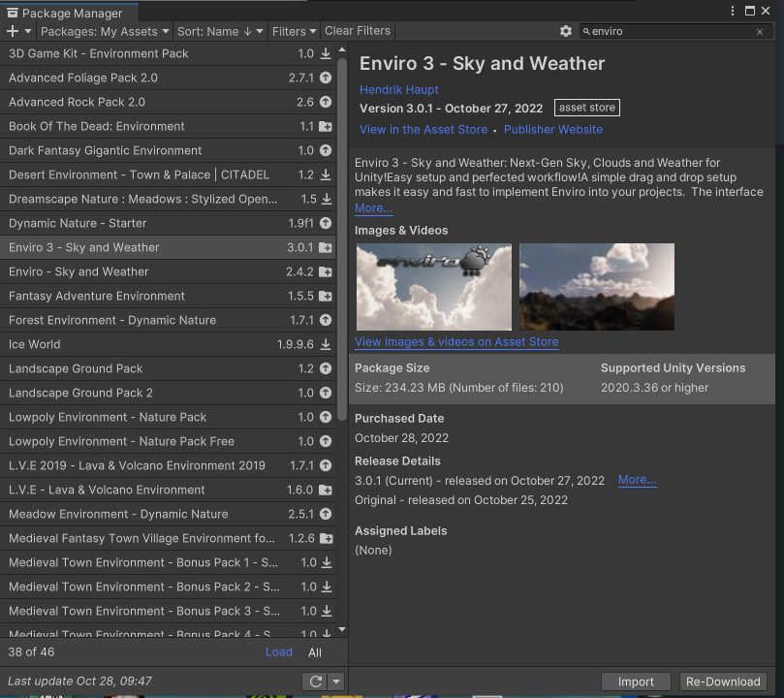Click View images & videos on Asset Store
The image size is (784, 698).
point(456,342)
